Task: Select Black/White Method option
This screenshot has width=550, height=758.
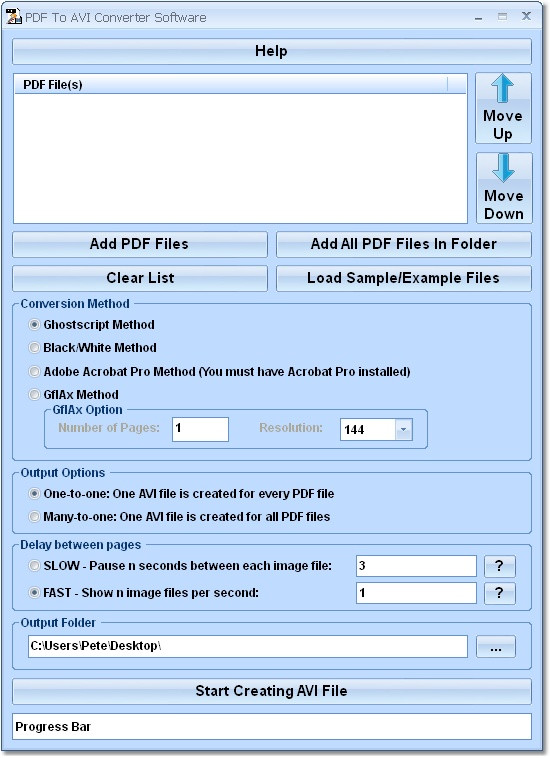Action: (x=34, y=348)
